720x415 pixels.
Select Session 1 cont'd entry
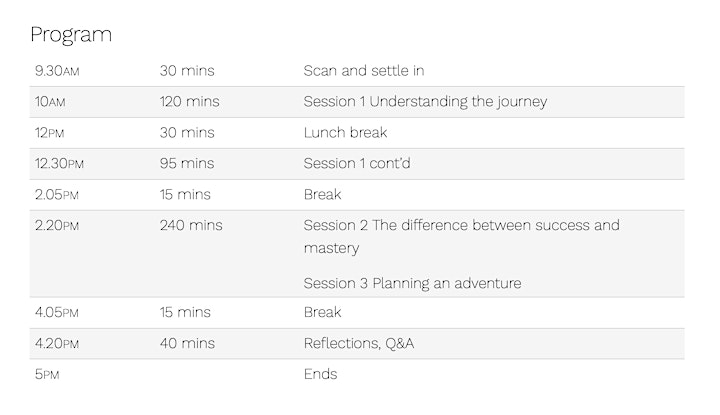[x=357, y=163]
